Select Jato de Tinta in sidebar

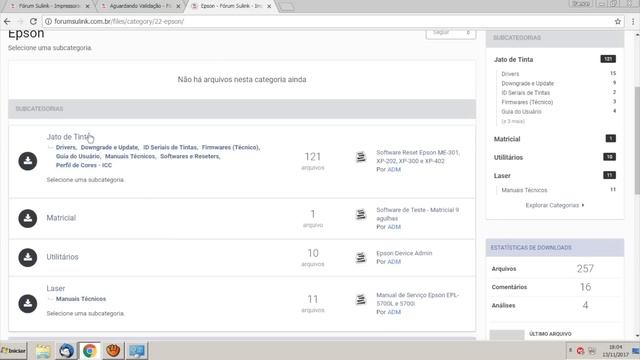(x=513, y=59)
